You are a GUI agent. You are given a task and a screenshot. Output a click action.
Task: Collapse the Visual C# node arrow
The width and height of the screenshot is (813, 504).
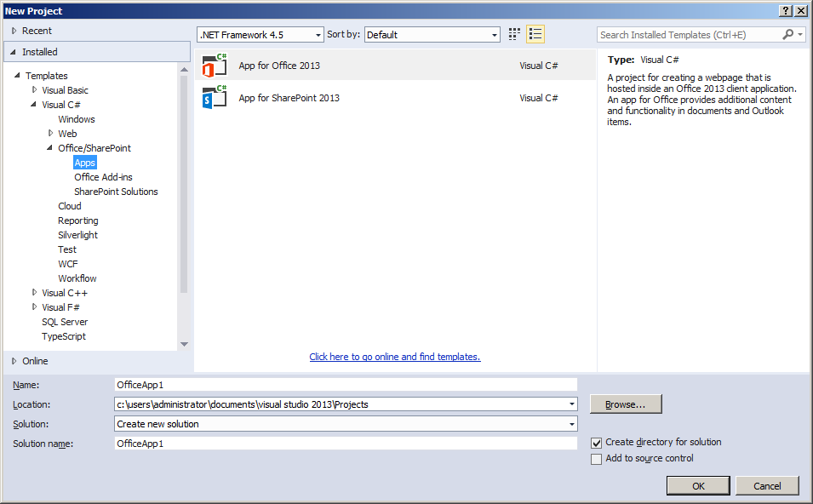34,104
